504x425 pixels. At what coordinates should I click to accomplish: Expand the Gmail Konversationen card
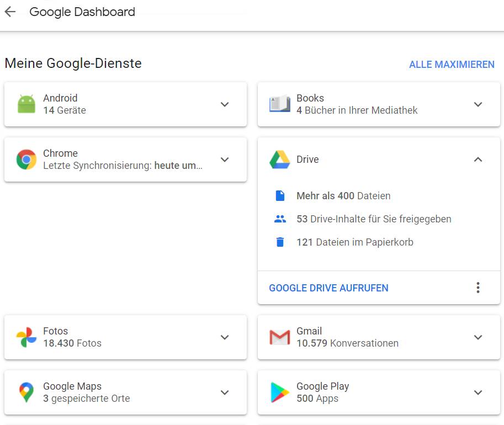[x=478, y=337]
